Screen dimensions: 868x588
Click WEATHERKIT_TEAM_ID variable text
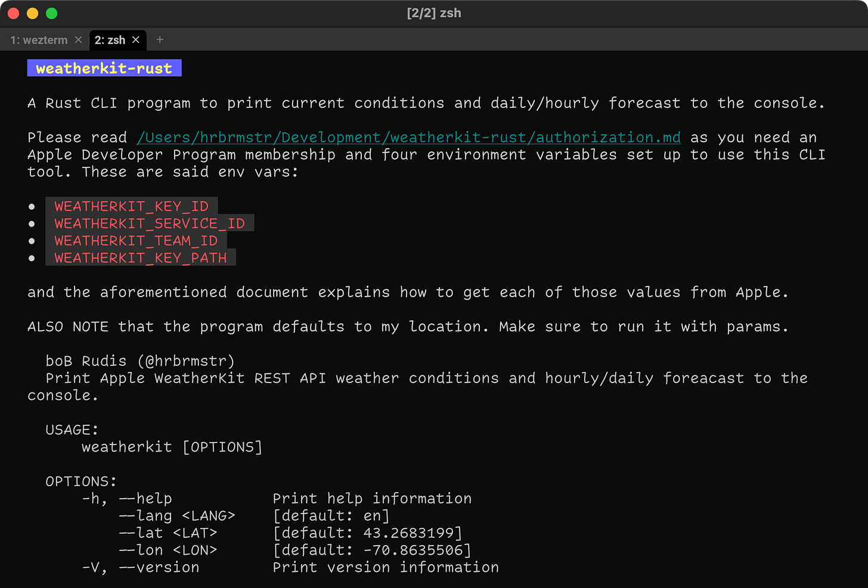[x=136, y=241]
